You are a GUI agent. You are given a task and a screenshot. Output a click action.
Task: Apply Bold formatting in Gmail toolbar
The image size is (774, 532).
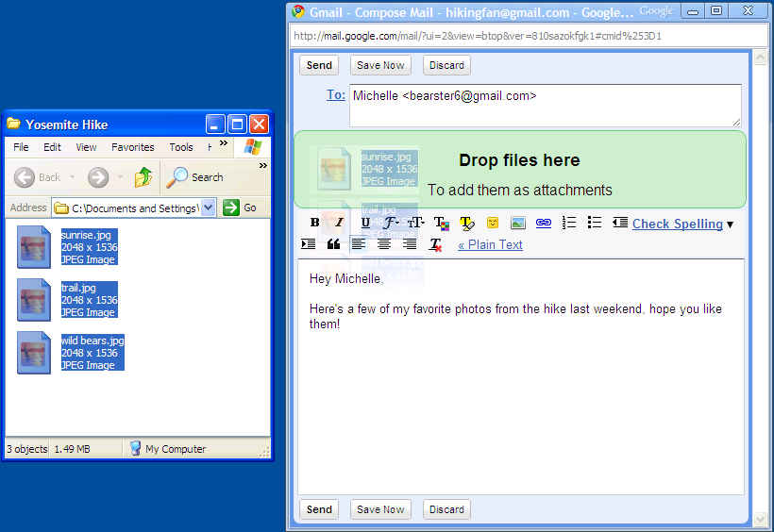[314, 223]
